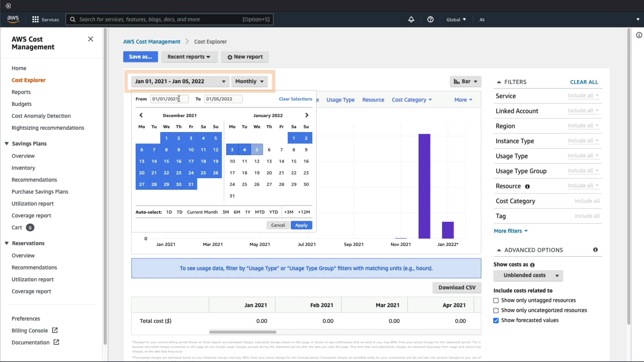
Task: Open Budgets in the sidebar
Action: (x=21, y=104)
